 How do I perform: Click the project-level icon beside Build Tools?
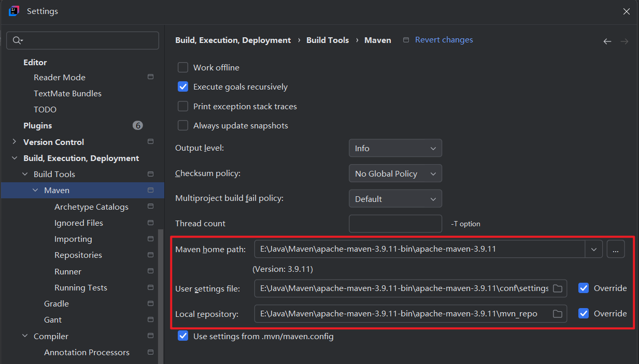tap(150, 174)
